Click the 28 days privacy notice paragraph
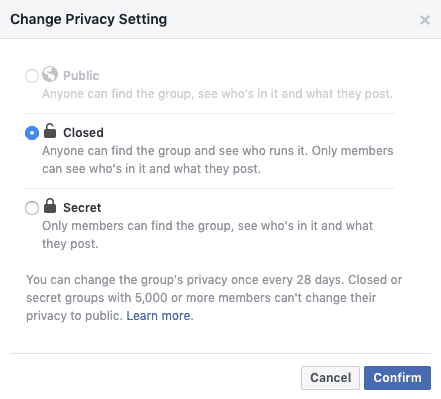The width and height of the screenshot is (441, 399). pos(214,298)
